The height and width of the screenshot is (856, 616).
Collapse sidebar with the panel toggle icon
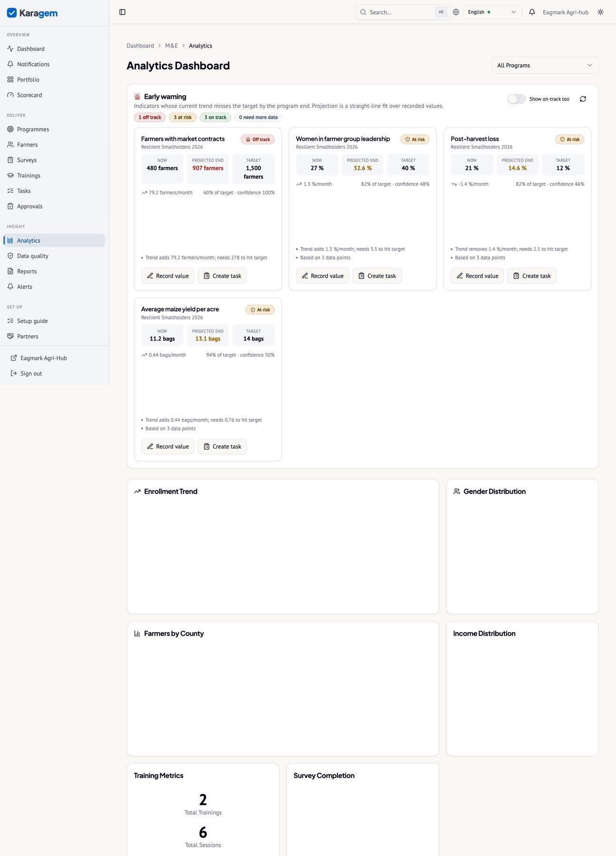coord(122,12)
